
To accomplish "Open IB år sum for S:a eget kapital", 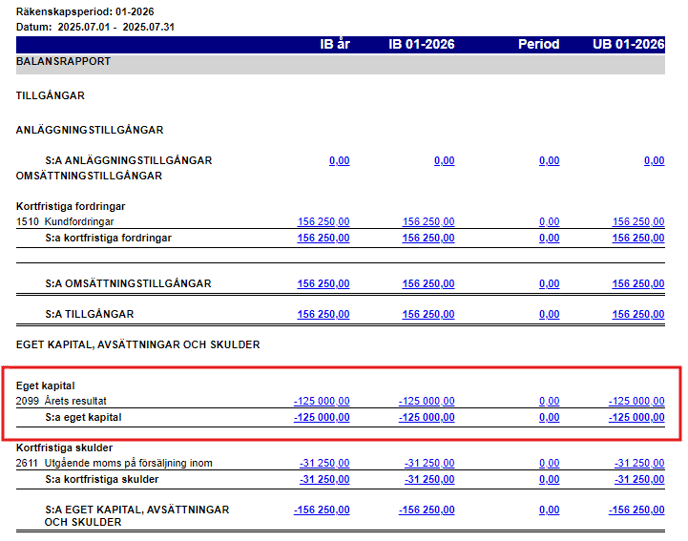I will [322, 417].
